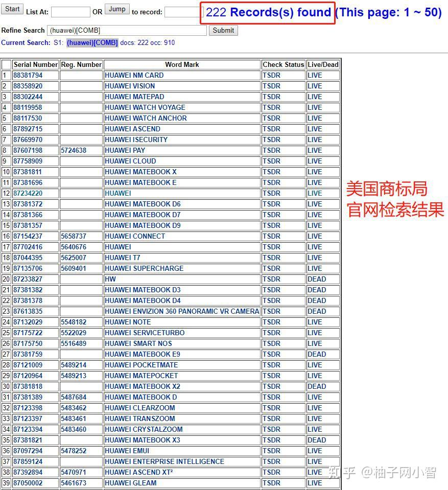Open HUAWEI ENVIZION 360 PANORAMIC VR CAMERA

click(x=182, y=311)
